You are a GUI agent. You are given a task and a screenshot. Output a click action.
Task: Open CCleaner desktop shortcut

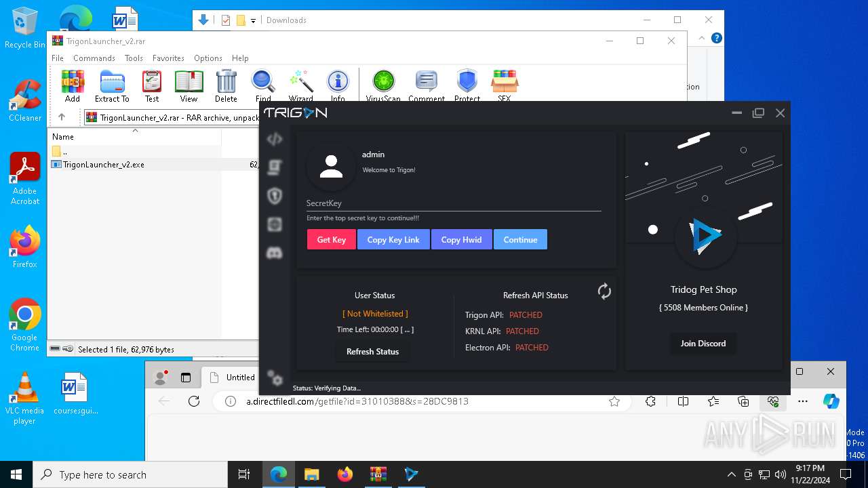tap(25, 100)
